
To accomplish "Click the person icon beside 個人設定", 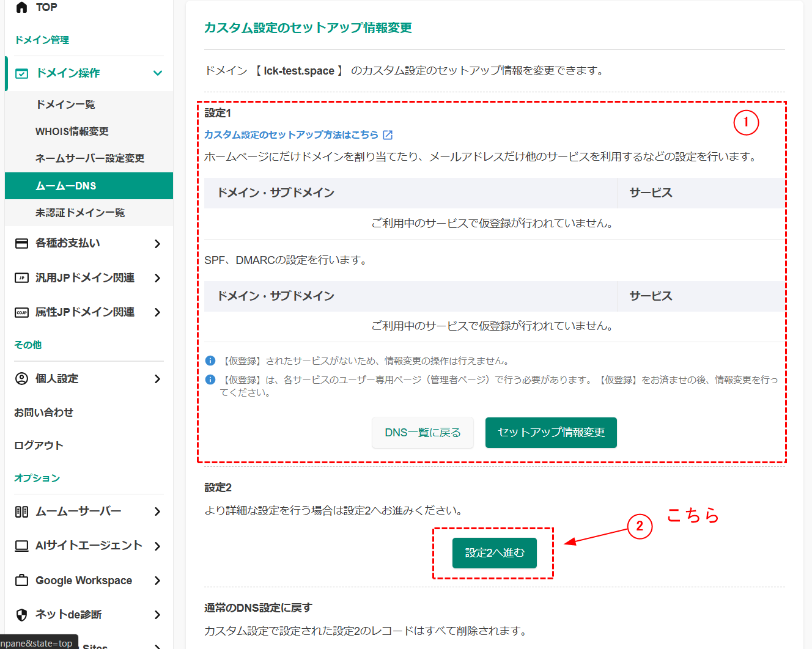I will (21, 378).
